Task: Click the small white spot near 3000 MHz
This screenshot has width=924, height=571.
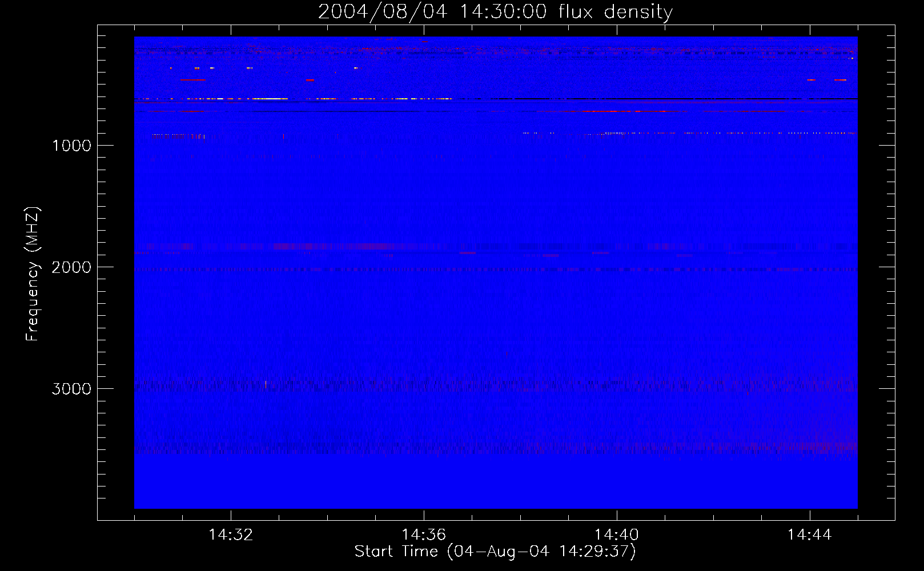Action: (x=266, y=384)
